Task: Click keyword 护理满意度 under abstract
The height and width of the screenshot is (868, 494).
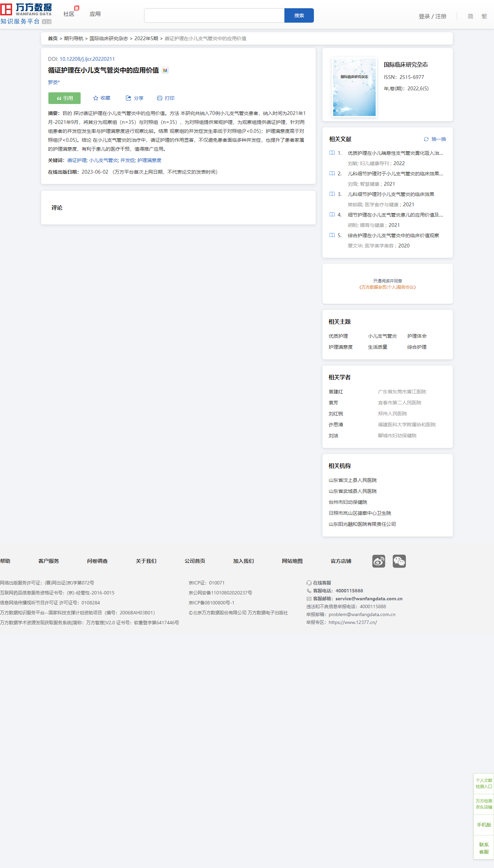Action: 149,160
